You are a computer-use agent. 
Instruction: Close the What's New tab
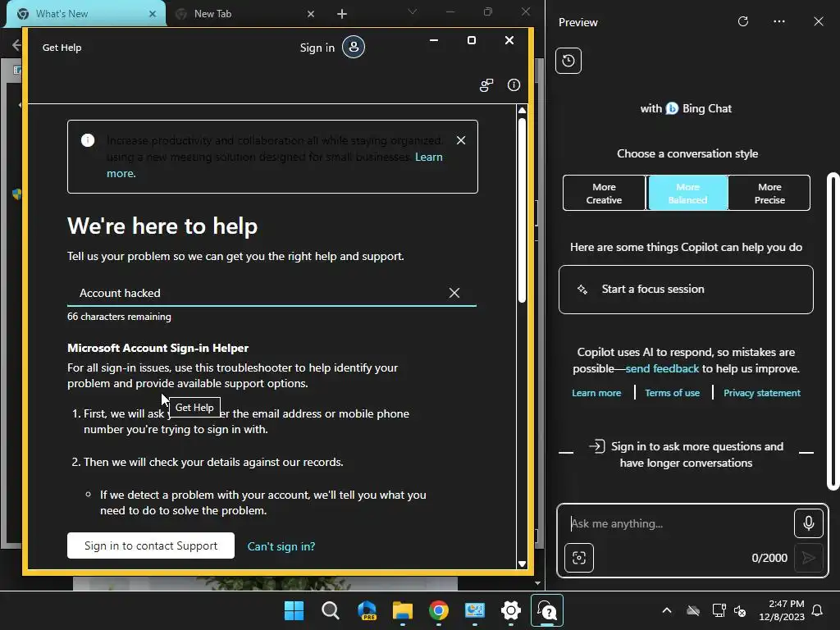[x=153, y=14]
